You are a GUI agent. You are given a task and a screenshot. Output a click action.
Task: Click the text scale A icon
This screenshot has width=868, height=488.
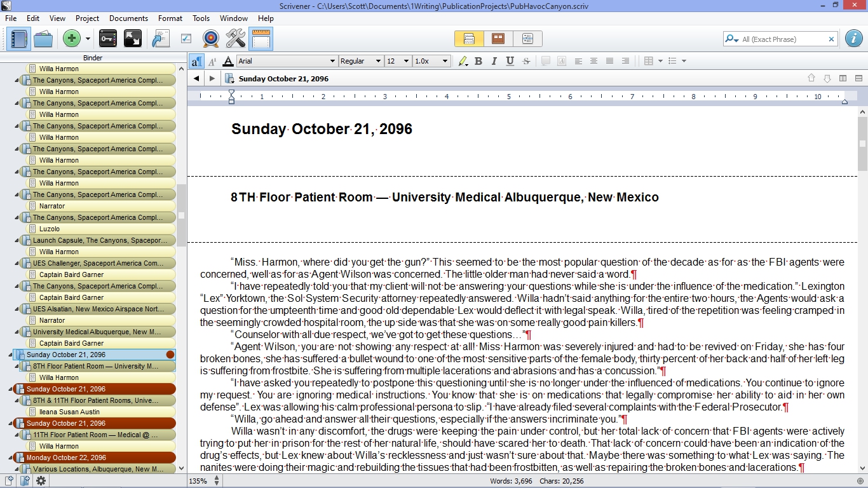click(212, 61)
